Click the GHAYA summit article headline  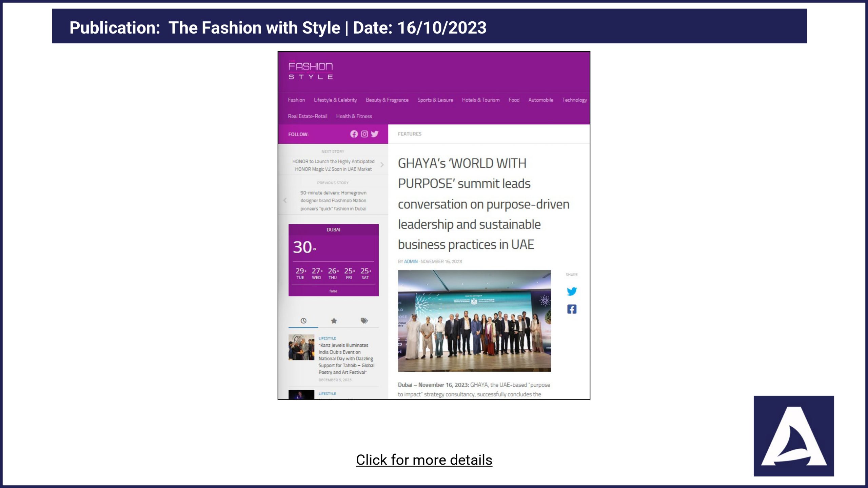pyautogui.click(x=484, y=204)
